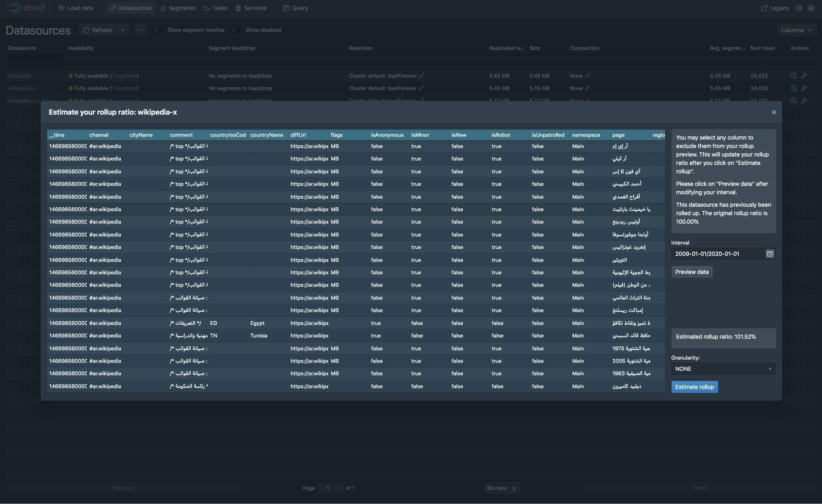The image size is (822, 504).
Task: Open settings gear icon in header
Action: tap(799, 8)
